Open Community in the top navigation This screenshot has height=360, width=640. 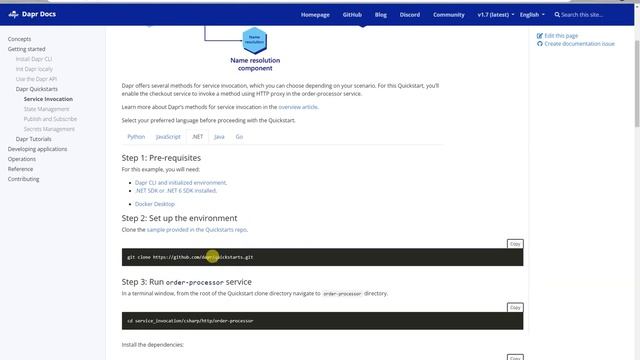[449, 15]
